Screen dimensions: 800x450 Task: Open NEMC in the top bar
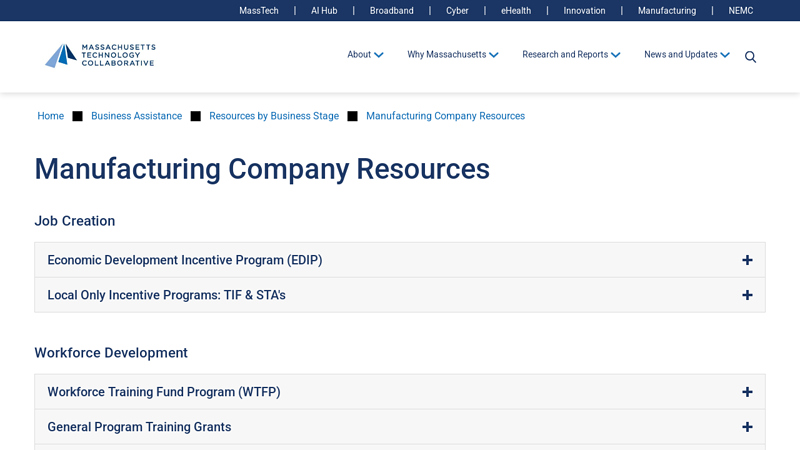tap(740, 11)
